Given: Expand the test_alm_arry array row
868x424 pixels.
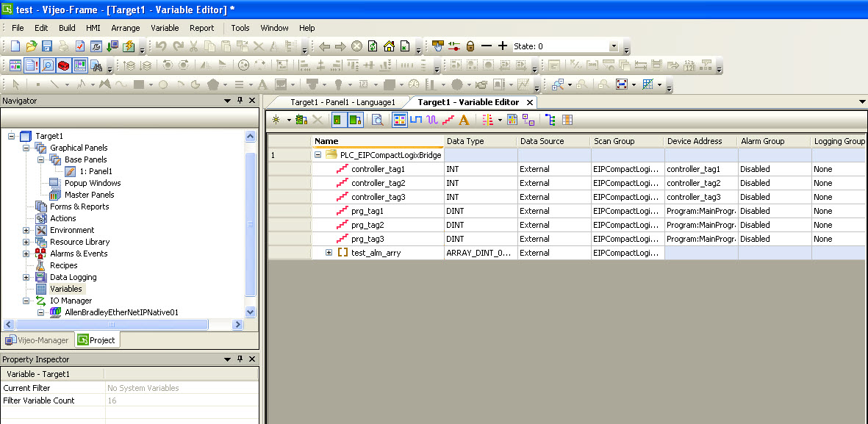Looking at the screenshot, I should (329, 252).
